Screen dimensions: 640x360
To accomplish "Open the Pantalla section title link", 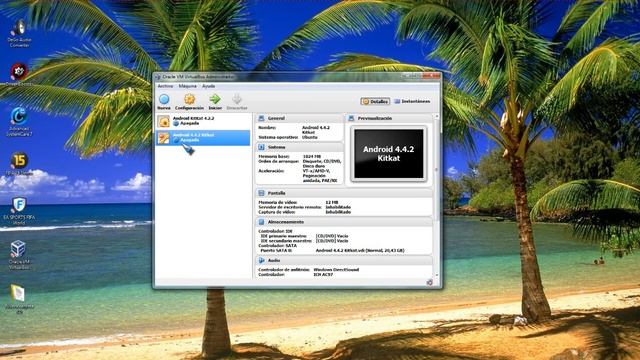I will tap(277, 193).
